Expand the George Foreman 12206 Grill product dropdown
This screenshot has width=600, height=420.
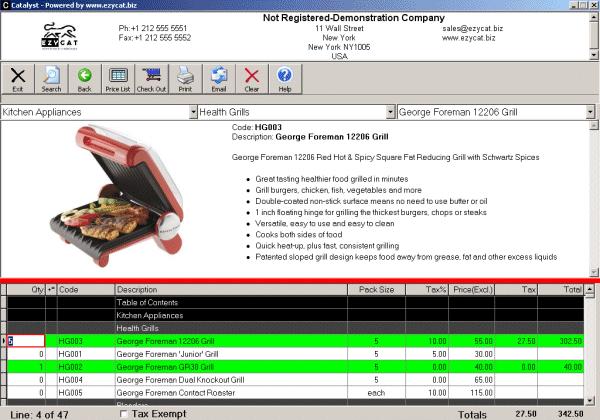point(590,112)
